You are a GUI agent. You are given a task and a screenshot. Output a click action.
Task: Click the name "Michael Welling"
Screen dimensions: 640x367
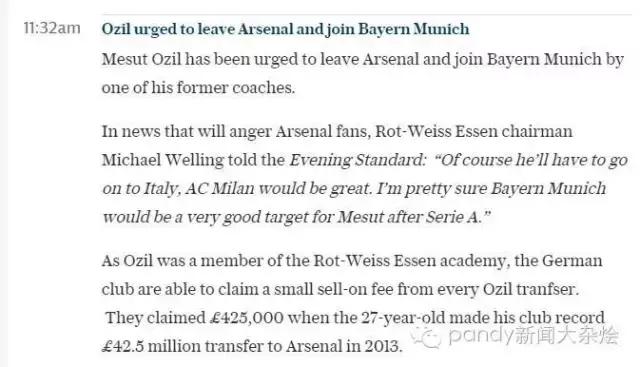click(x=163, y=160)
